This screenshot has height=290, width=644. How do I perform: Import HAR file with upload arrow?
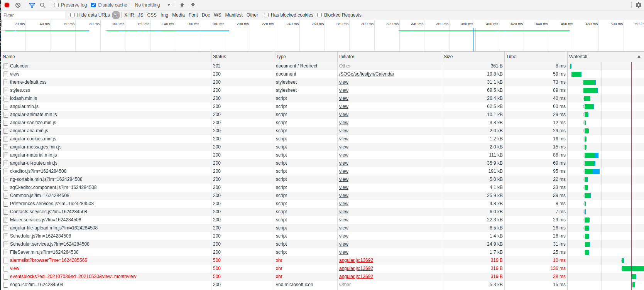(182, 5)
